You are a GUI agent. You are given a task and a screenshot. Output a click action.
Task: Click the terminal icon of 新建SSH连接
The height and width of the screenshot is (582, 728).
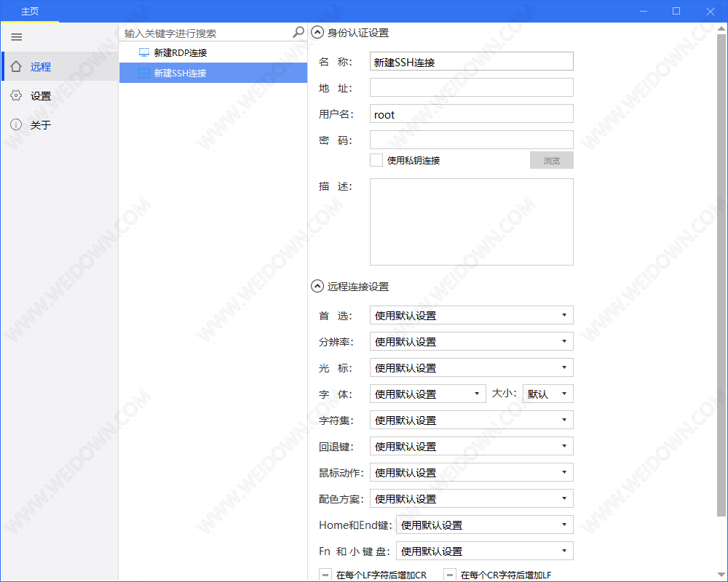pyautogui.click(x=144, y=73)
